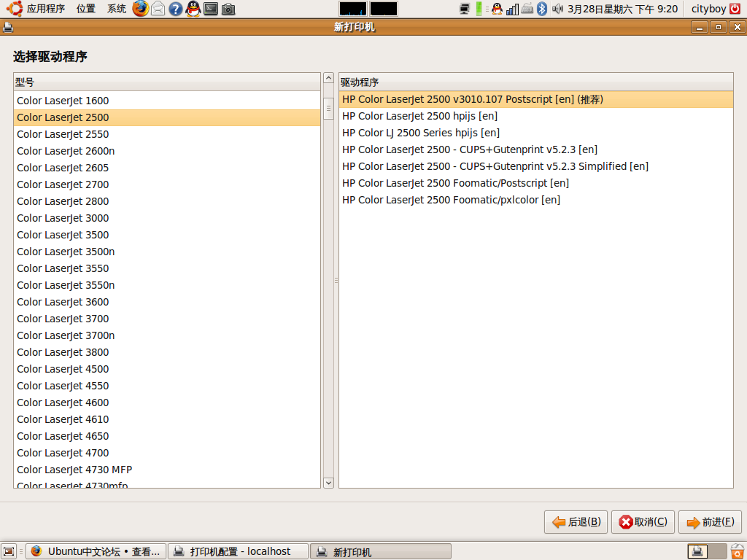Select HP Color LJ 2500 Series hpijs driver

coord(536,133)
